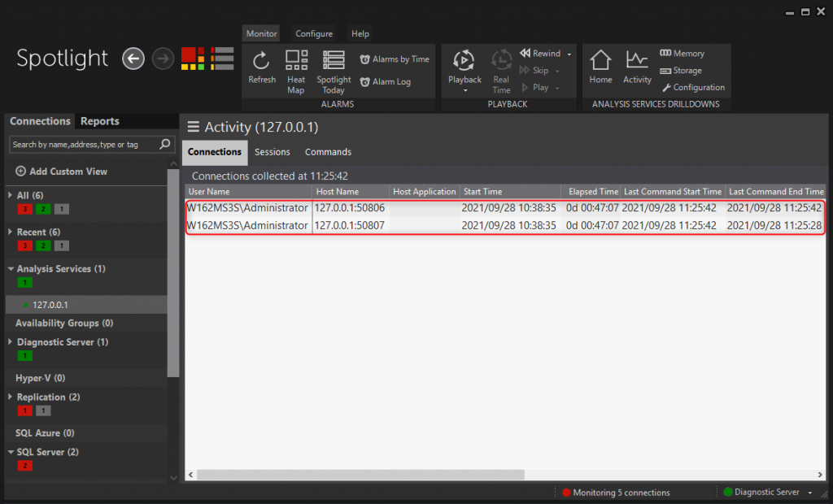833x504 pixels.
Task: Open the Configure ribbon tab
Action: [314, 33]
